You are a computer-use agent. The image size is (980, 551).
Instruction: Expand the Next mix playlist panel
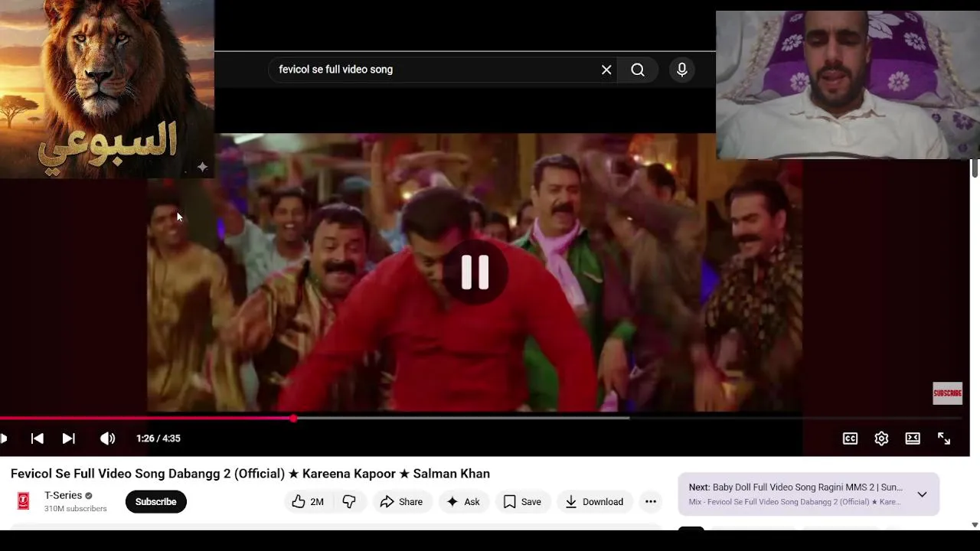point(922,494)
